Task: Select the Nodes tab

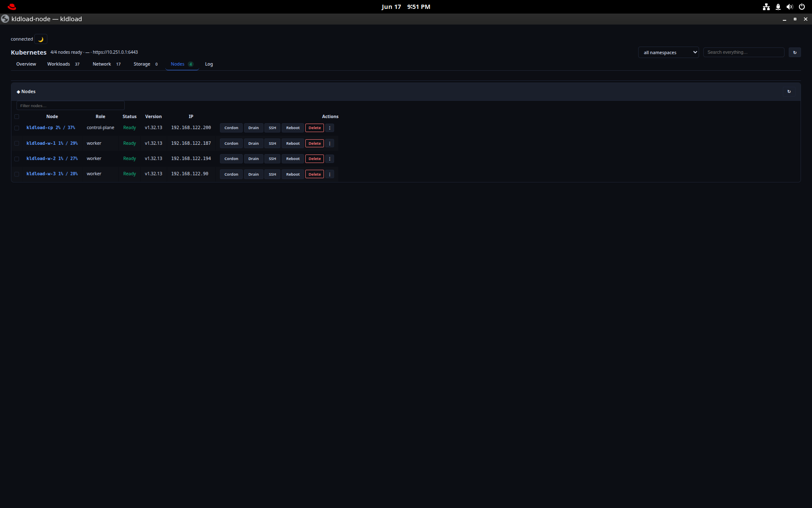Action: click(x=182, y=64)
